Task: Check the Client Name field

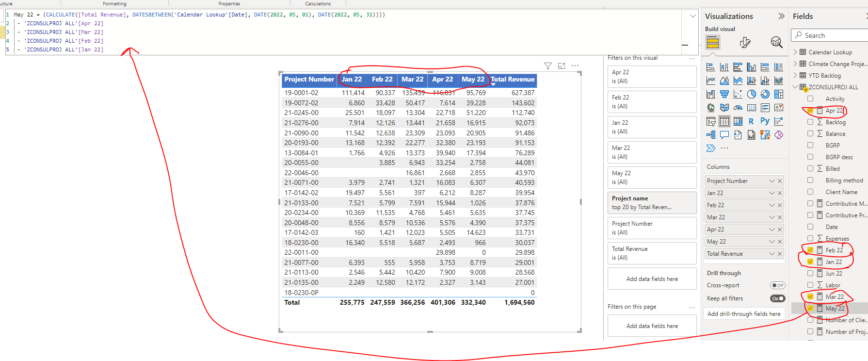Action: click(x=810, y=192)
